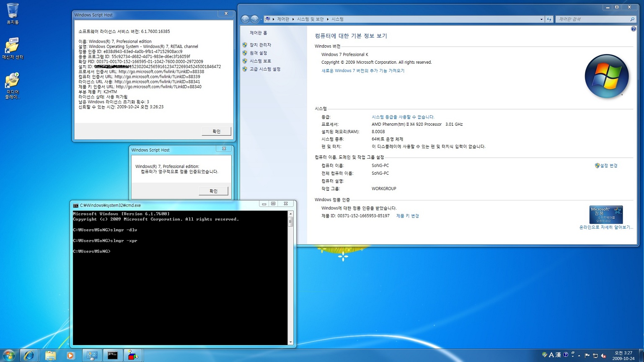Image resolution: width=644 pixels, height=362 pixels.
Task: Click the Korean/English 'A' IME mode indicator
Action: click(x=551, y=355)
